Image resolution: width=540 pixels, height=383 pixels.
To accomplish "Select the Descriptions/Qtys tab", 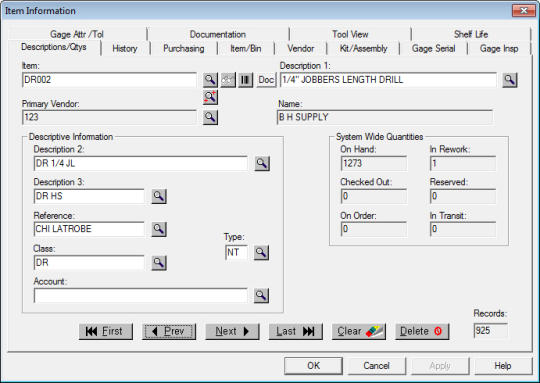I will [54, 47].
